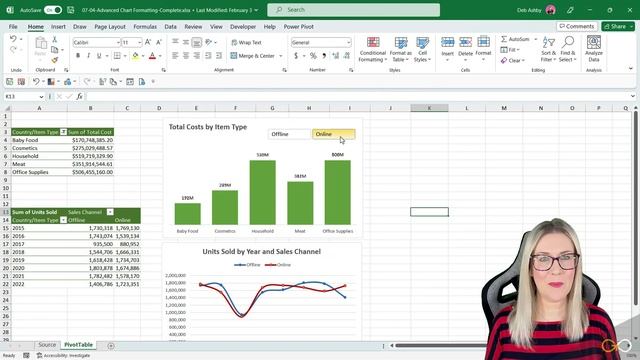Click the formula bar input
This screenshot has width=640, height=360.
pos(357,96)
